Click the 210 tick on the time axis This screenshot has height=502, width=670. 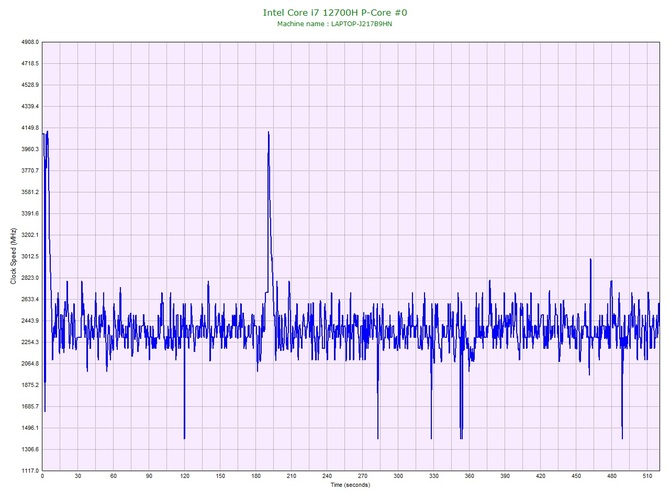click(291, 476)
